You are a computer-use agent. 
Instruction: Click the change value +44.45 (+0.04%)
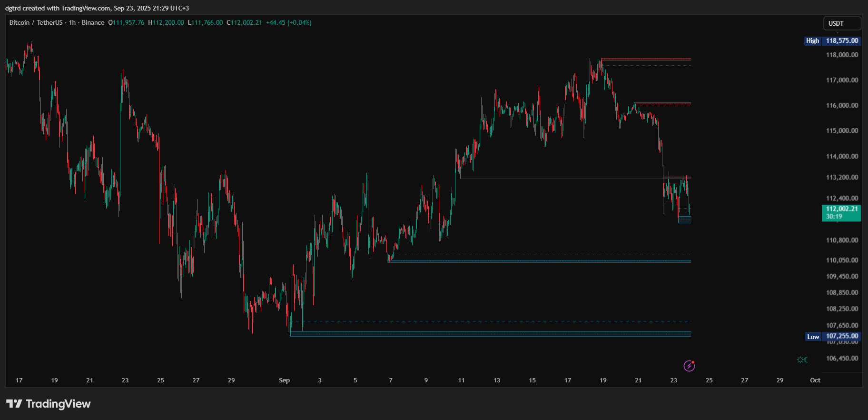coord(289,22)
